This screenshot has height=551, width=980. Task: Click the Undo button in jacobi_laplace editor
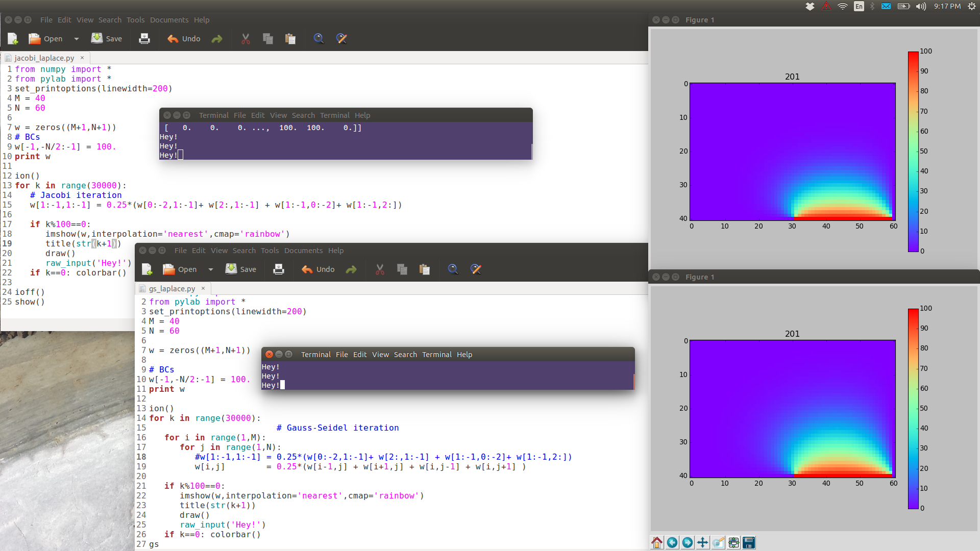[184, 39]
